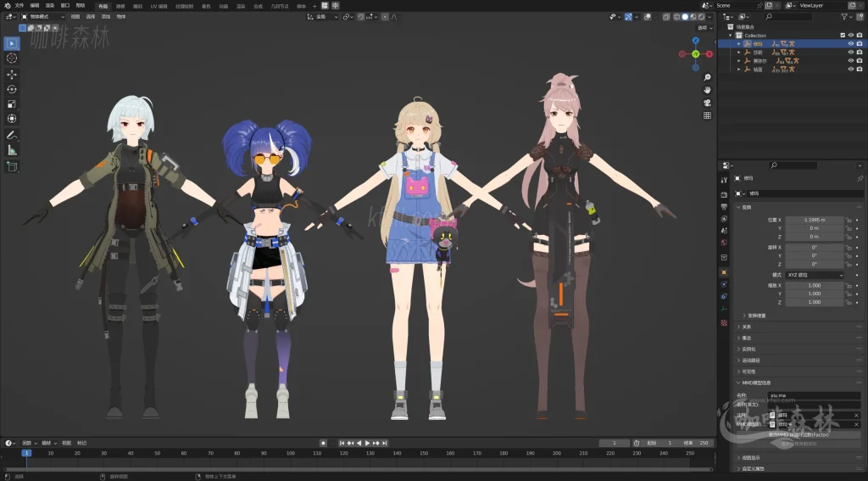The height and width of the screenshot is (481, 868).
Task: Select the Add Cube tool
Action: click(x=12, y=166)
